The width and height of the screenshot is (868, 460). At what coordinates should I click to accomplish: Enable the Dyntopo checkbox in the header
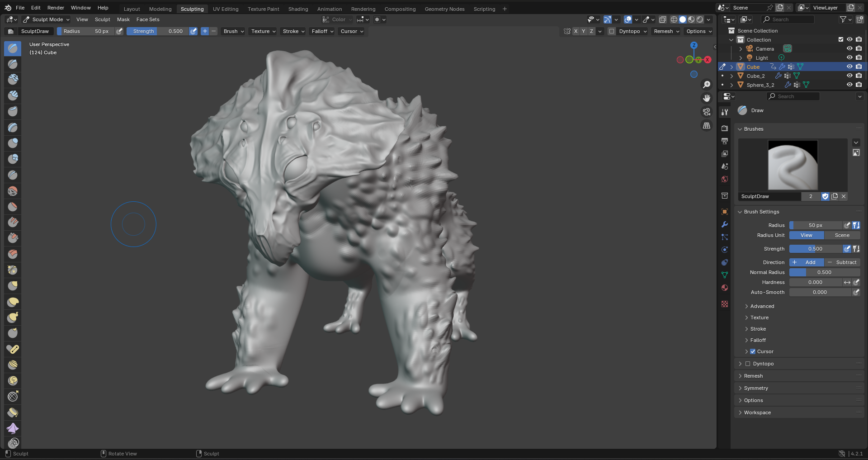612,32
